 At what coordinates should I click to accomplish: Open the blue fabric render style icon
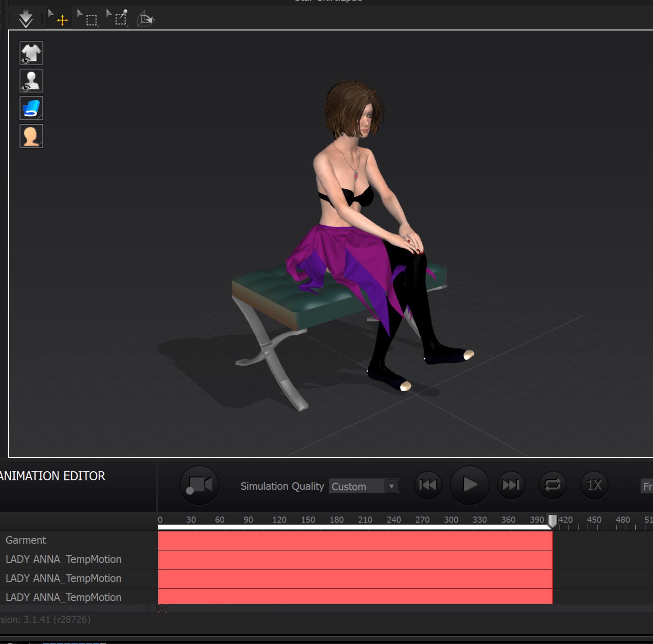tap(31, 108)
